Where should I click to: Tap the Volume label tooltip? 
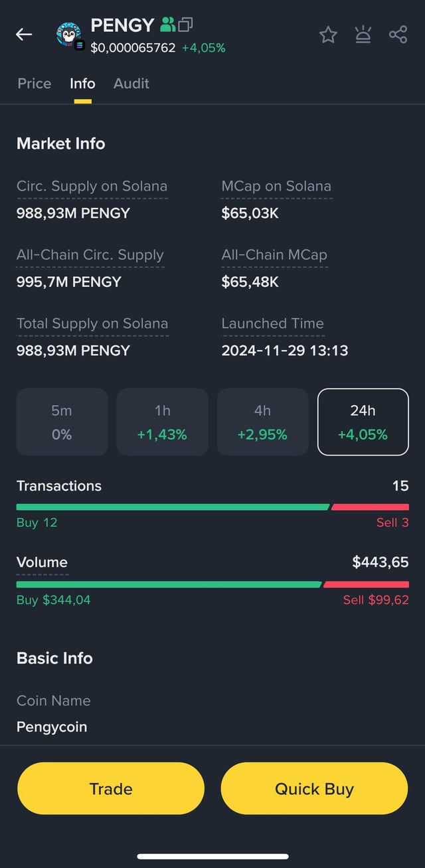(42, 563)
